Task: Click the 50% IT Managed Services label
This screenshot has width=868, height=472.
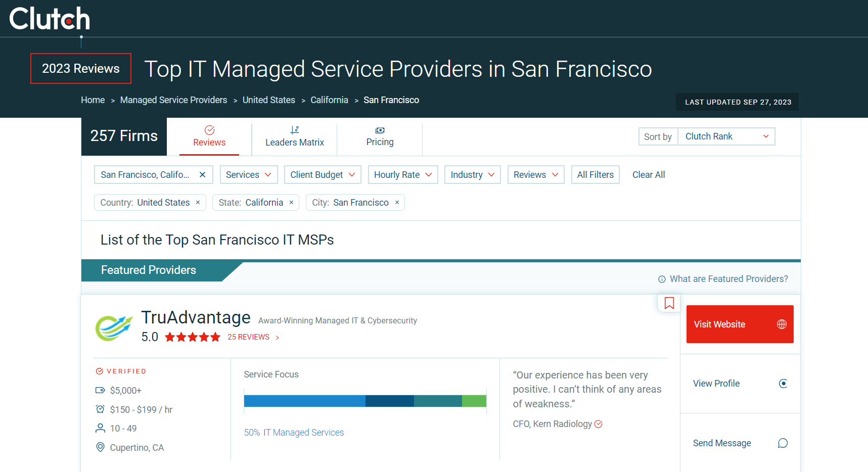Action: 294,433
